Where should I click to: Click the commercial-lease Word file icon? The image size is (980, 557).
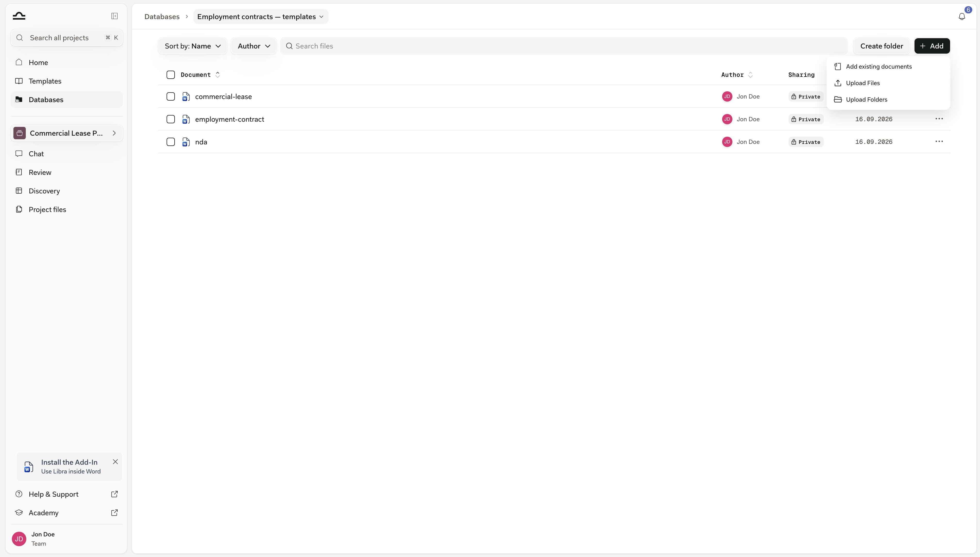[186, 97]
